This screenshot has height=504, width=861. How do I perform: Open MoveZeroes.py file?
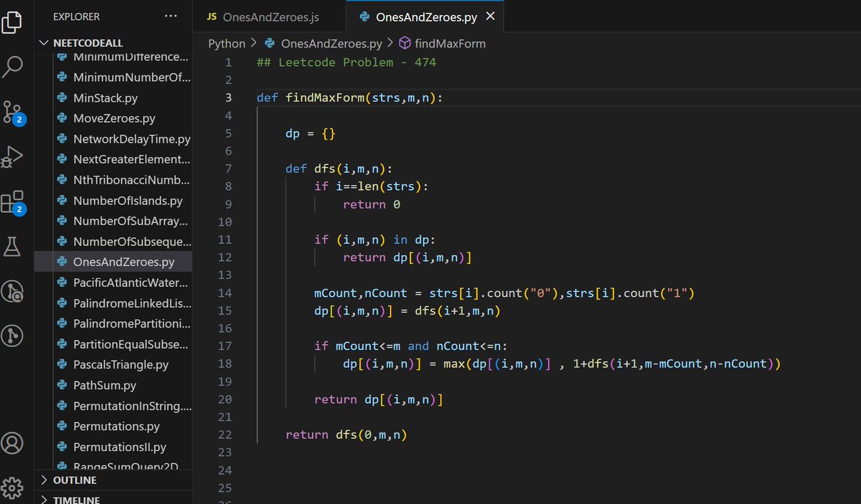[x=114, y=118]
